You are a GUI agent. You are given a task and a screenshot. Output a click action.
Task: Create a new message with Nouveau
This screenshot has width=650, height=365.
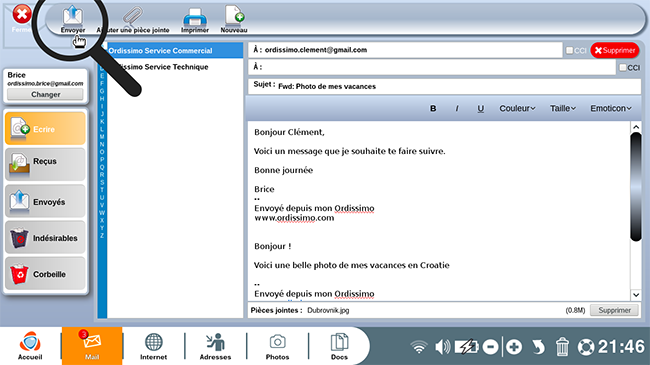234,19
